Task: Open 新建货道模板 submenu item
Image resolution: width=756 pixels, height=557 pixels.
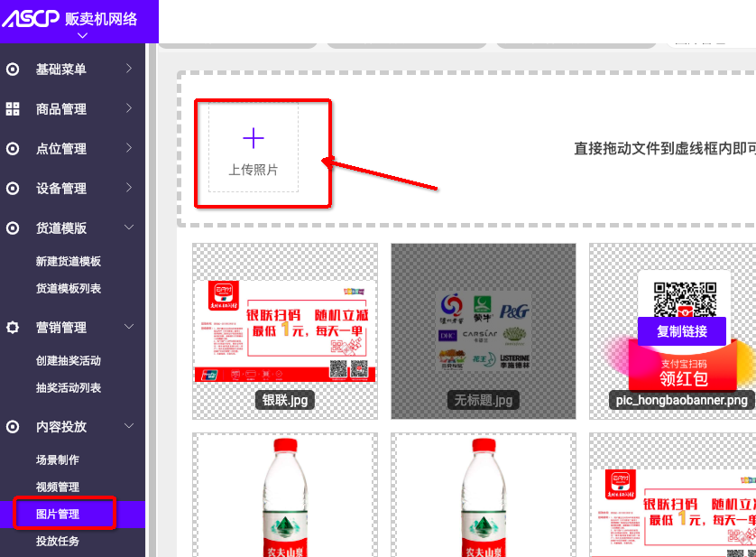Action: pyautogui.click(x=69, y=262)
